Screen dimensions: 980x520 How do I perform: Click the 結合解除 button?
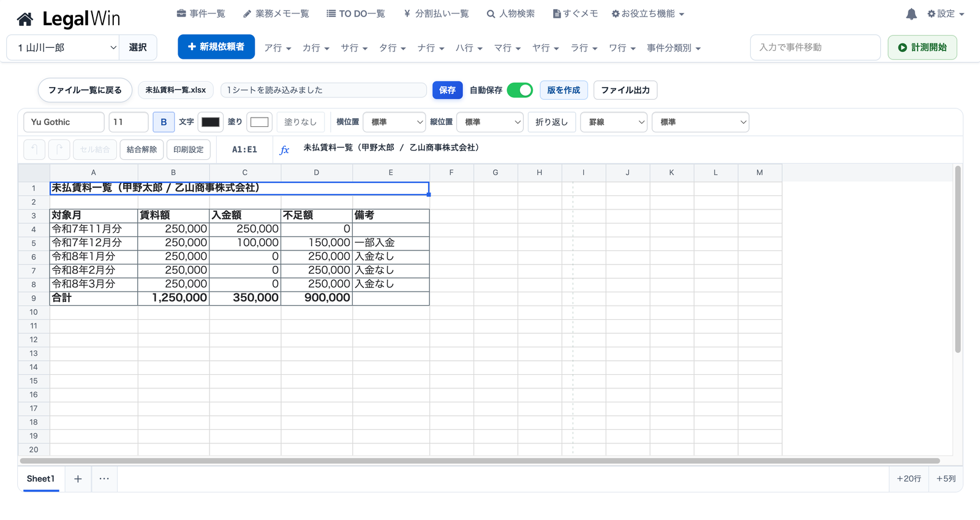pos(141,149)
